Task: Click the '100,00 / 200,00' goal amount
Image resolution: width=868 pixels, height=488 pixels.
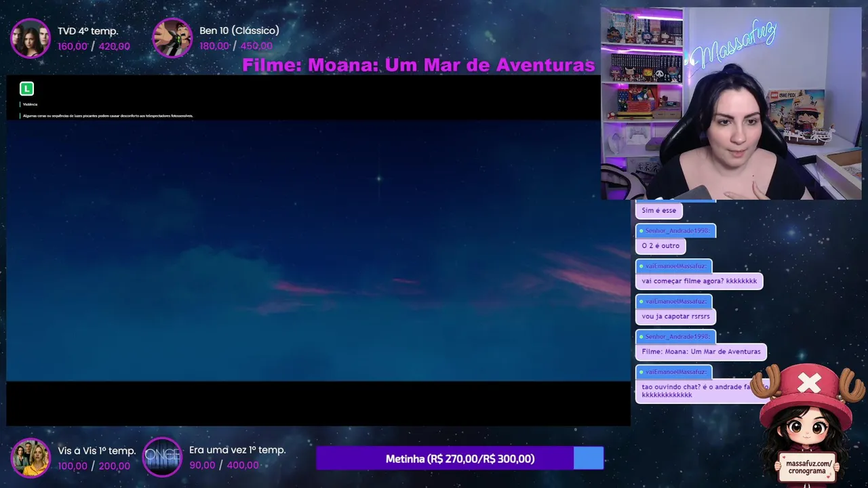Action: coord(94,466)
